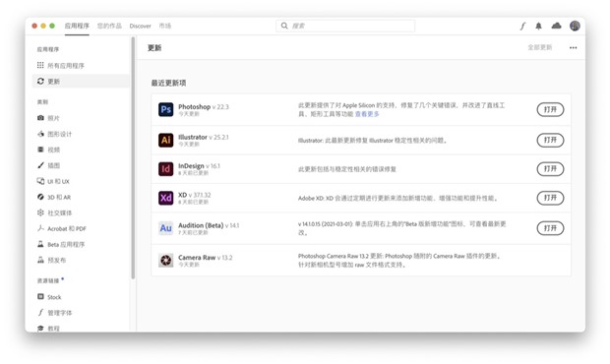
Task: Click the 最近更新项 heading
Action: click(x=168, y=83)
